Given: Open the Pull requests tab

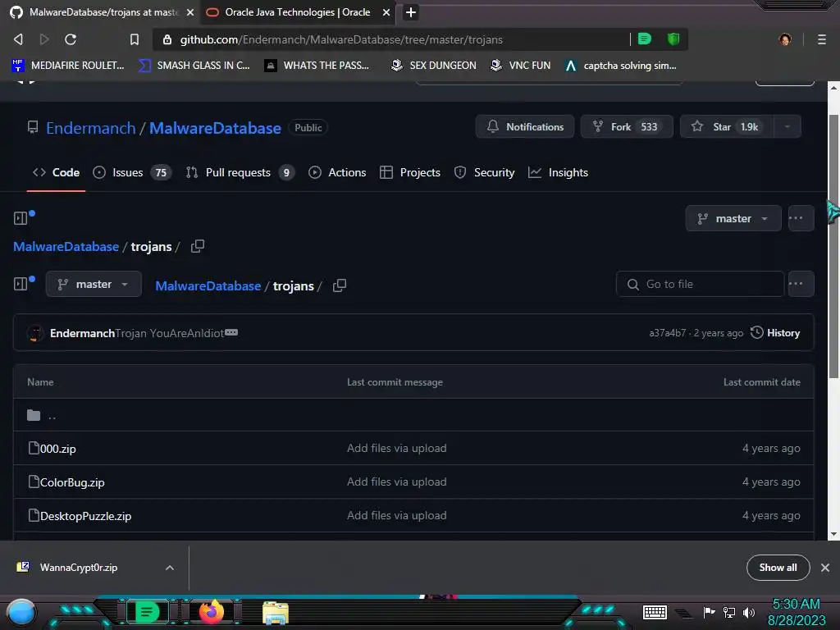Looking at the screenshot, I should [240, 172].
